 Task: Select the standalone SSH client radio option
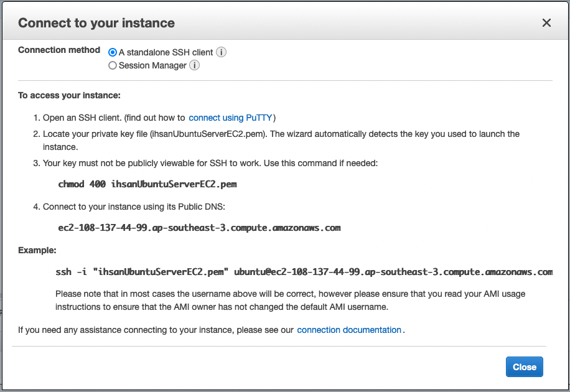113,52
